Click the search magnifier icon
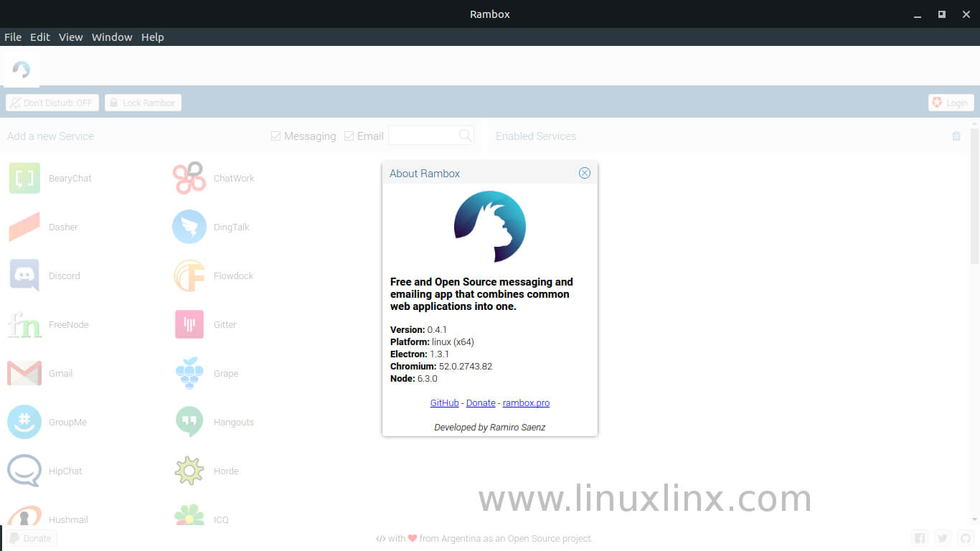The height and width of the screenshot is (551, 980). pyautogui.click(x=466, y=135)
